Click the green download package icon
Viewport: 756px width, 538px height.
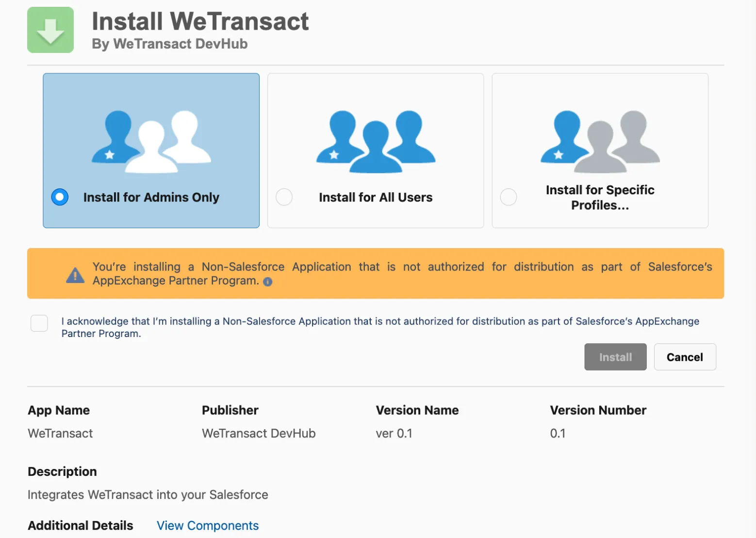point(50,30)
